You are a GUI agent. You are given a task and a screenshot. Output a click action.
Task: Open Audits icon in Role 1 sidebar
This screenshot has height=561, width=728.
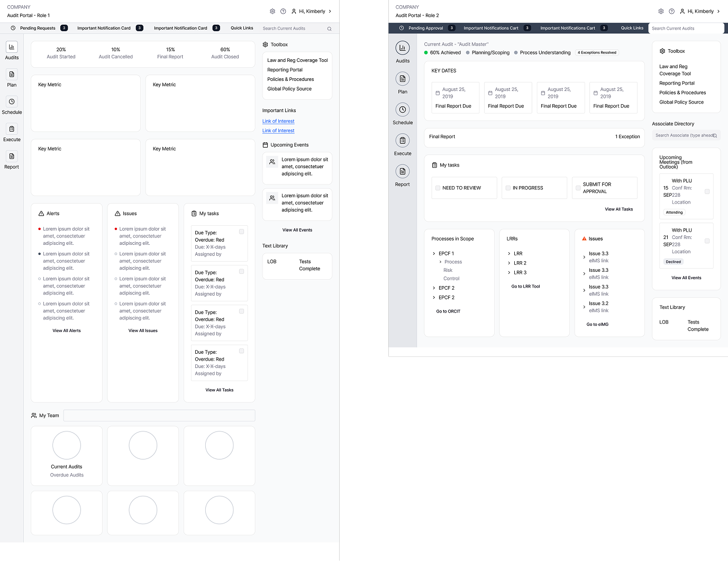[x=12, y=47]
